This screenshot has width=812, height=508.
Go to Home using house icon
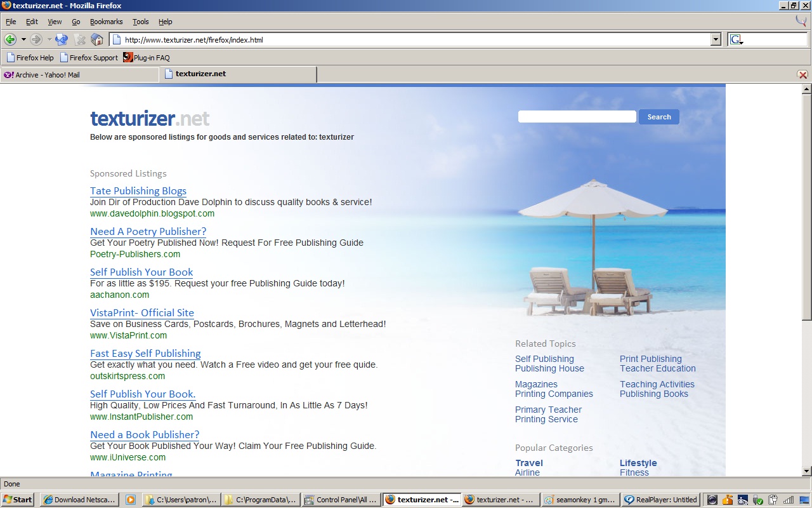(x=97, y=39)
